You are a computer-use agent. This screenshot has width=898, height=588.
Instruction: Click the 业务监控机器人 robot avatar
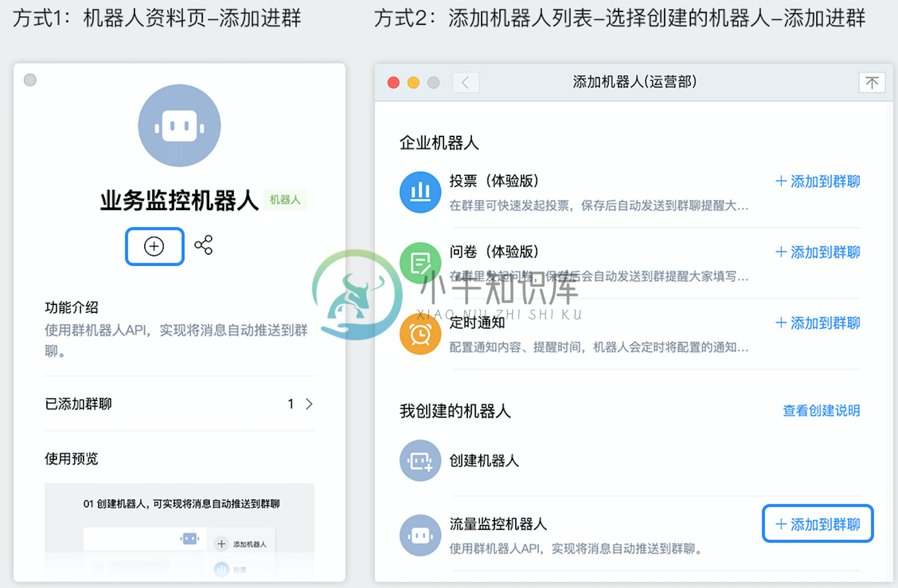click(179, 126)
